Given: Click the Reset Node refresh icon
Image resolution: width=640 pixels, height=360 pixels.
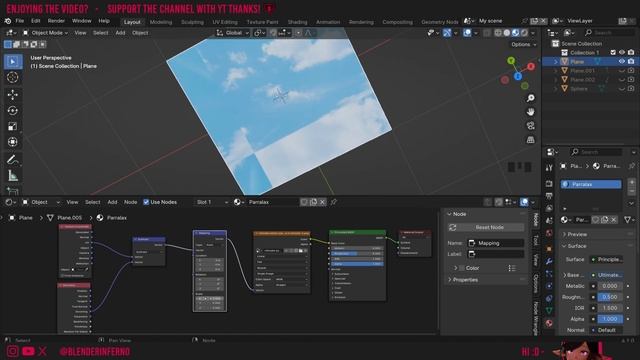Looking at the screenshot, I should pyautogui.click(x=452, y=227).
